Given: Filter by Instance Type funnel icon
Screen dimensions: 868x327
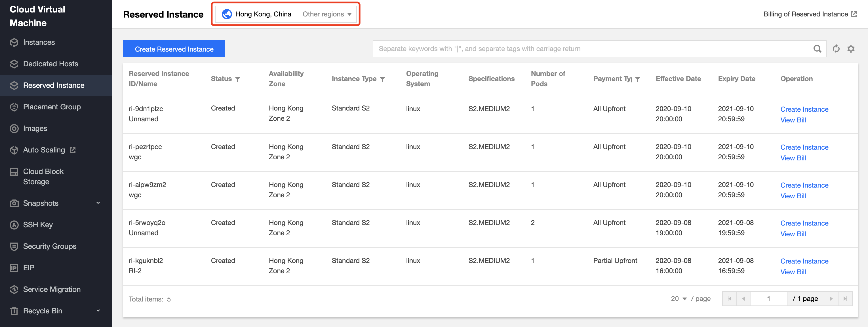Looking at the screenshot, I should click(382, 79).
